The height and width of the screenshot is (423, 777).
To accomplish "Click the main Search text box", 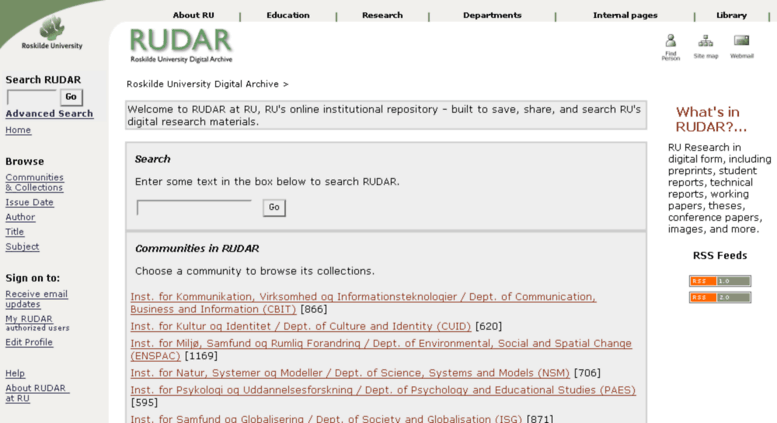I will pos(194,207).
